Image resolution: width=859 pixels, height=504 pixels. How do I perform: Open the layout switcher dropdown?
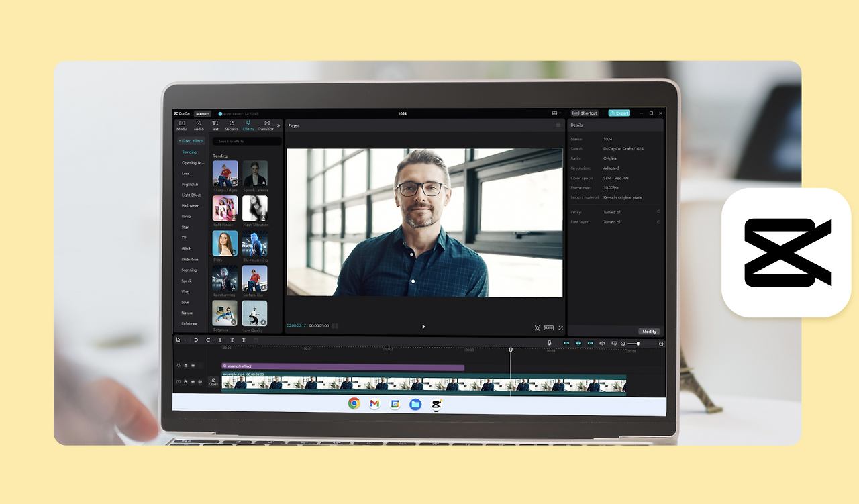pyautogui.click(x=556, y=113)
